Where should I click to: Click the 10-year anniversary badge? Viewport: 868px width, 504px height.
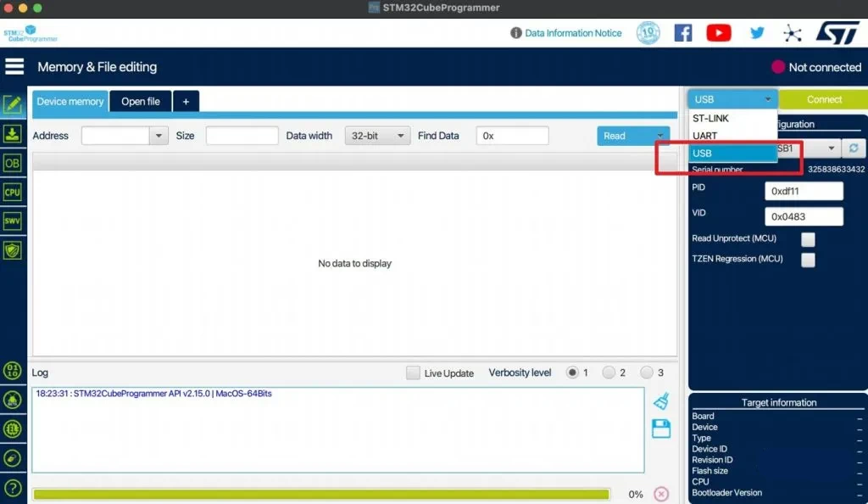point(648,33)
